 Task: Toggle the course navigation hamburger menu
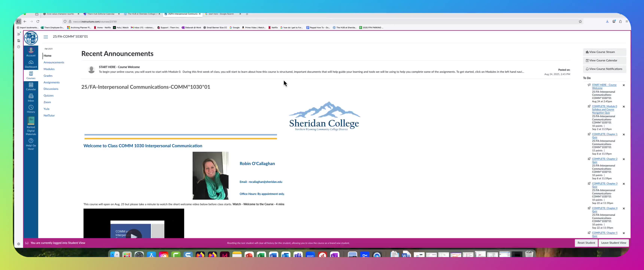(x=46, y=37)
